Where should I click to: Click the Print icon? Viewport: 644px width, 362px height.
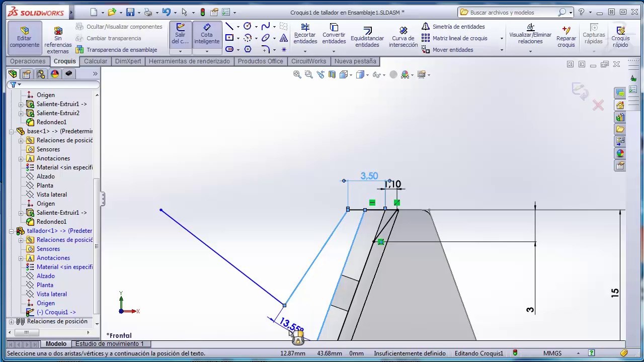[148, 12]
